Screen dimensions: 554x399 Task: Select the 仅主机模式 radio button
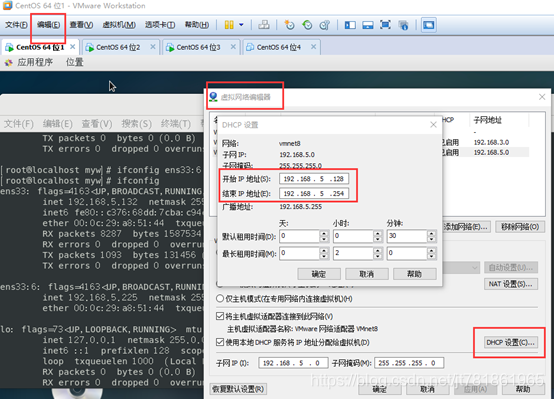tap(220, 299)
